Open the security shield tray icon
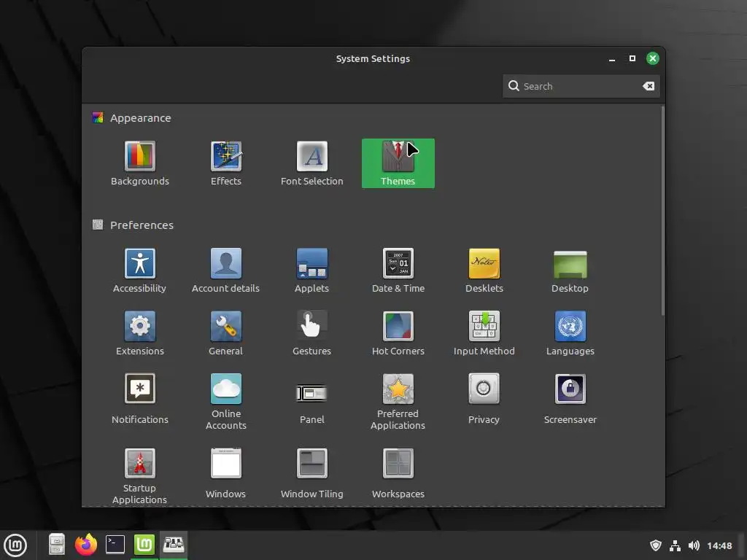 coord(656,545)
